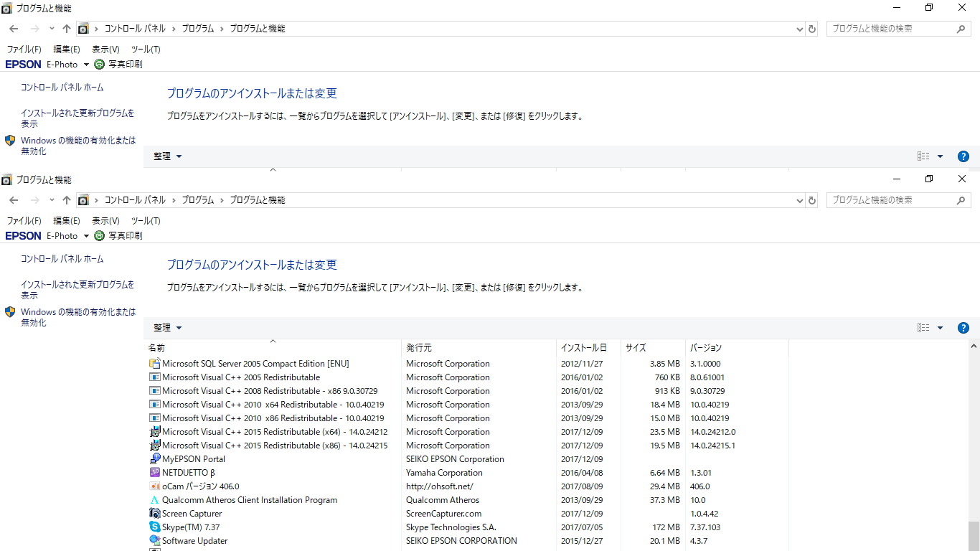This screenshot has width=980, height=551.
Task: Click the 写真印刷 icon in the upper window toolbar
Action: (99, 65)
